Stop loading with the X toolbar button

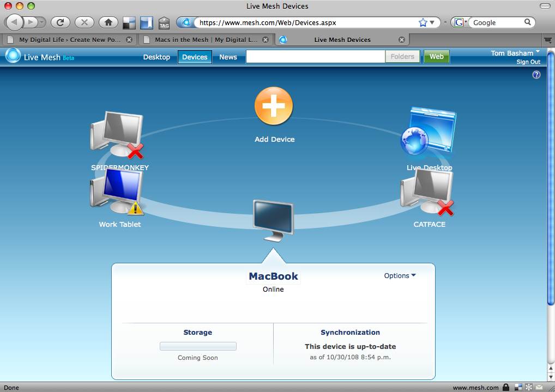click(85, 22)
